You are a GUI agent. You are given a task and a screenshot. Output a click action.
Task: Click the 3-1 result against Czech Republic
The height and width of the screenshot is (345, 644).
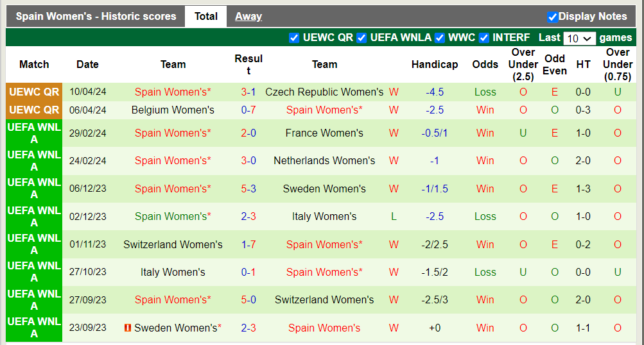coord(248,92)
